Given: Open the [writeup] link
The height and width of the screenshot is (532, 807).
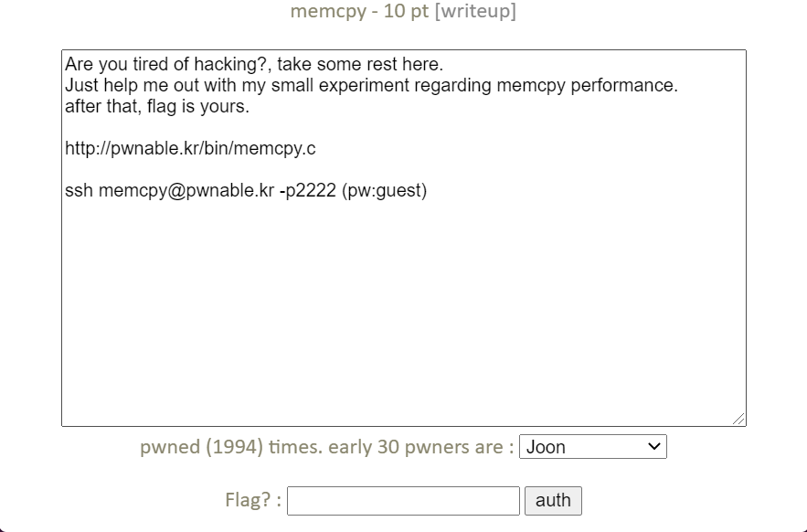Looking at the screenshot, I should 475,11.
